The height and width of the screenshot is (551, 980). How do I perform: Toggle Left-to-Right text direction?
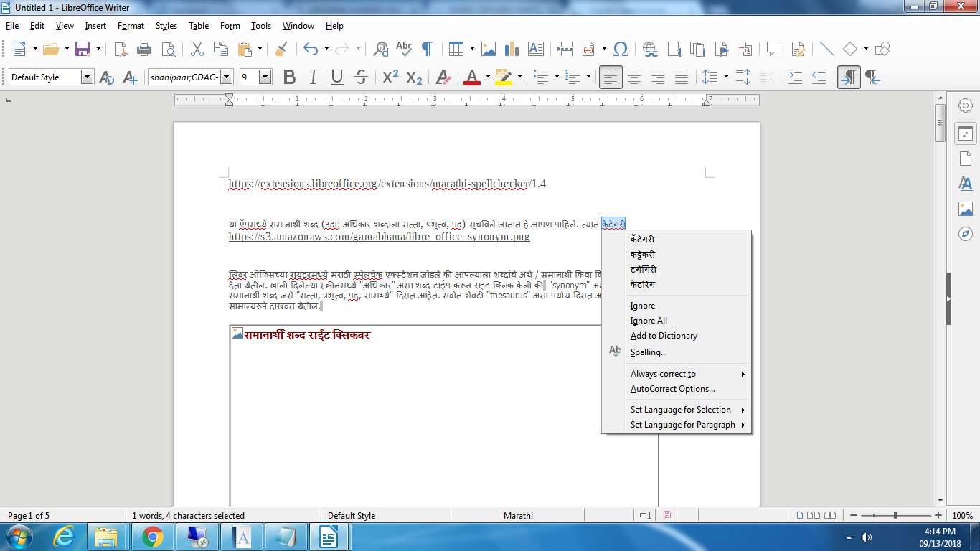tap(849, 77)
